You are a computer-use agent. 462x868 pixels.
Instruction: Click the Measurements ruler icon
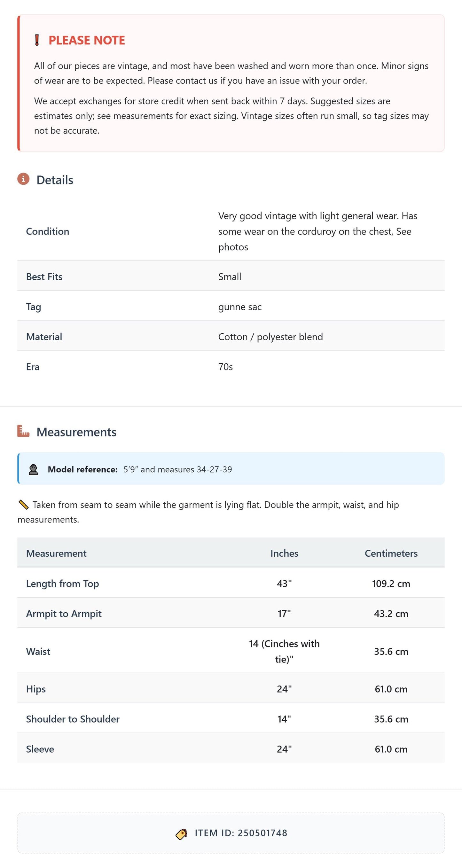(x=23, y=431)
